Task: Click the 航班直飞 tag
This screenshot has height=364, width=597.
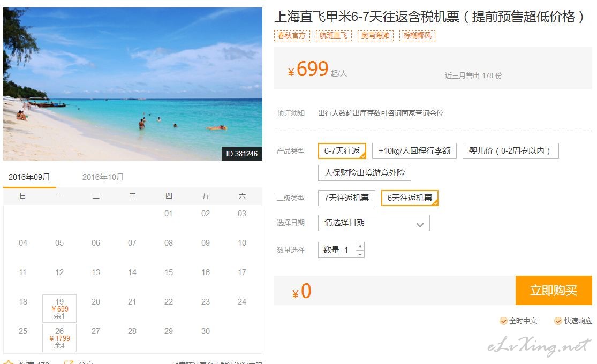Action: coord(334,35)
